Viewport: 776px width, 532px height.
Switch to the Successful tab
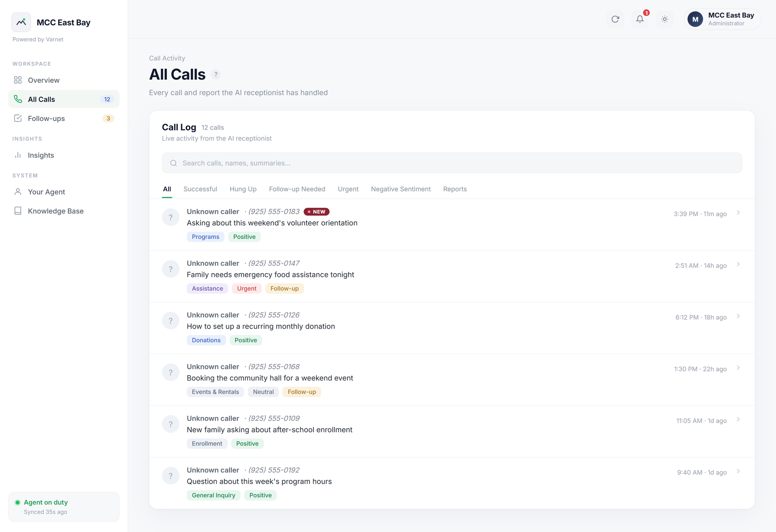tap(200, 189)
